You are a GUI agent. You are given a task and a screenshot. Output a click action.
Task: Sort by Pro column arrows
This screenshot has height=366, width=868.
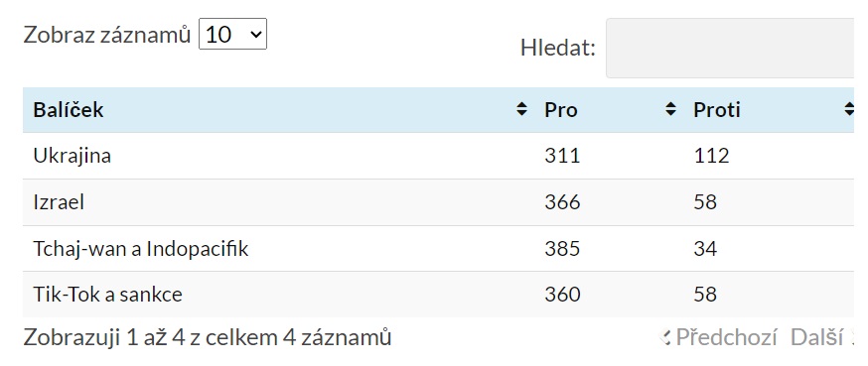pyautogui.click(x=670, y=109)
